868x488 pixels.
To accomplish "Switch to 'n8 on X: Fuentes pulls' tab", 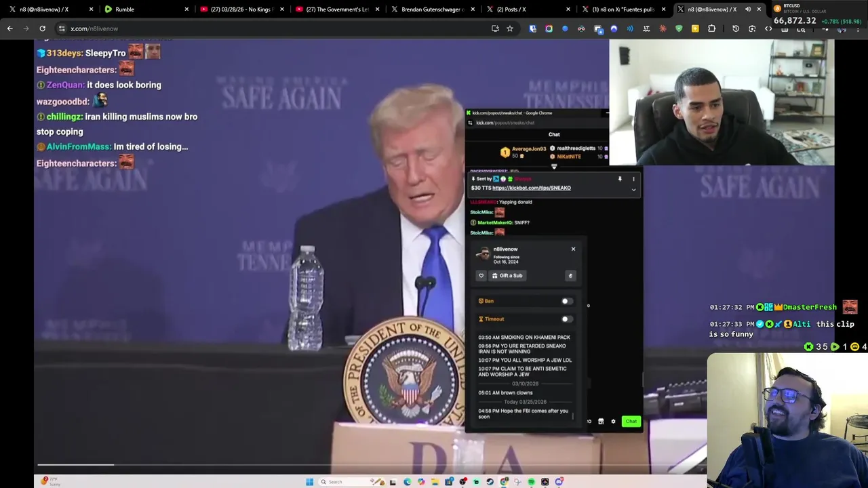I will [625, 9].
